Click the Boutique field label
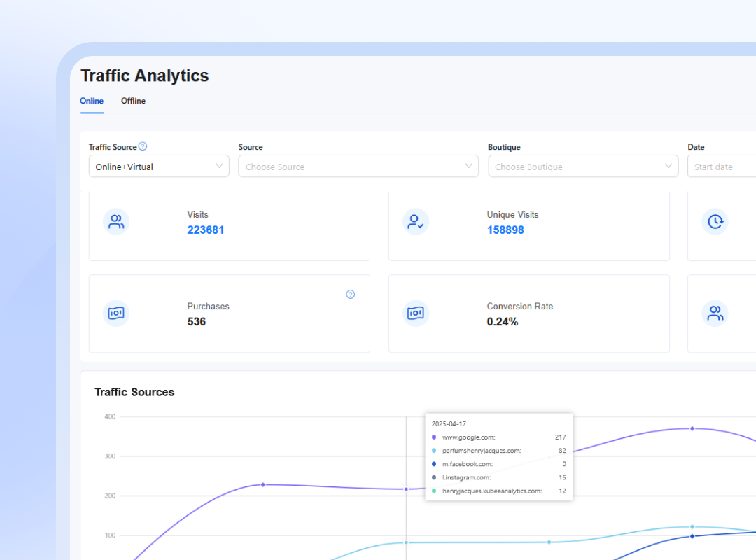 point(504,147)
